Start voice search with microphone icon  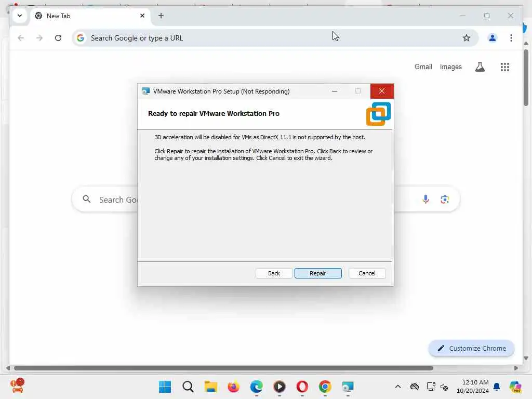click(x=425, y=199)
